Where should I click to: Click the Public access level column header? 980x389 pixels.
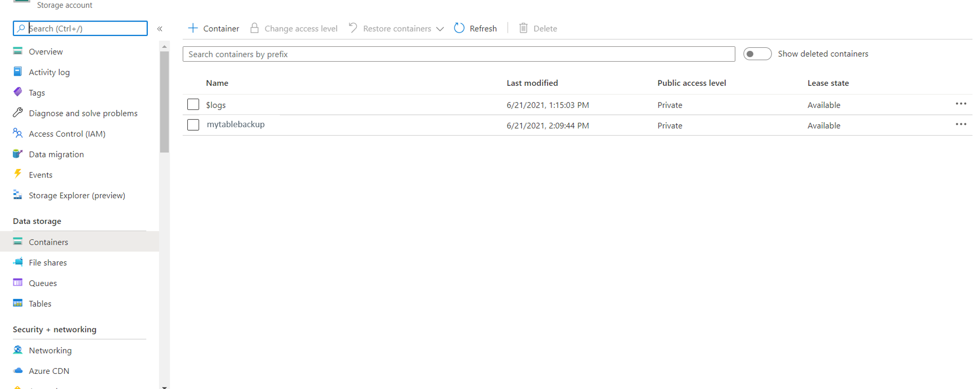[x=691, y=83]
